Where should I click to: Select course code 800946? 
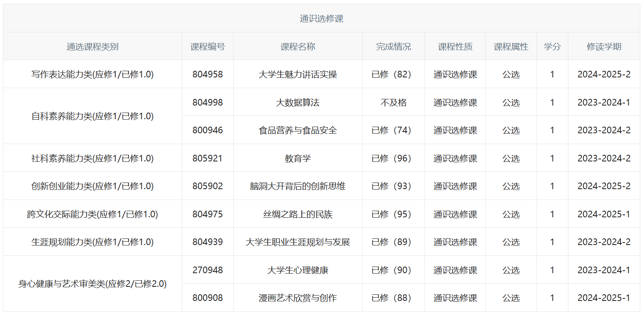coord(208,130)
